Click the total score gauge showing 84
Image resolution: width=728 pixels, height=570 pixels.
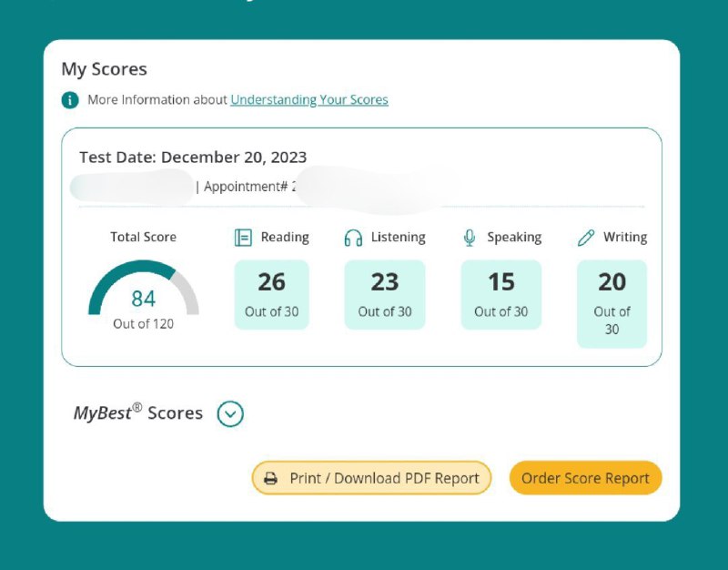pyautogui.click(x=144, y=288)
